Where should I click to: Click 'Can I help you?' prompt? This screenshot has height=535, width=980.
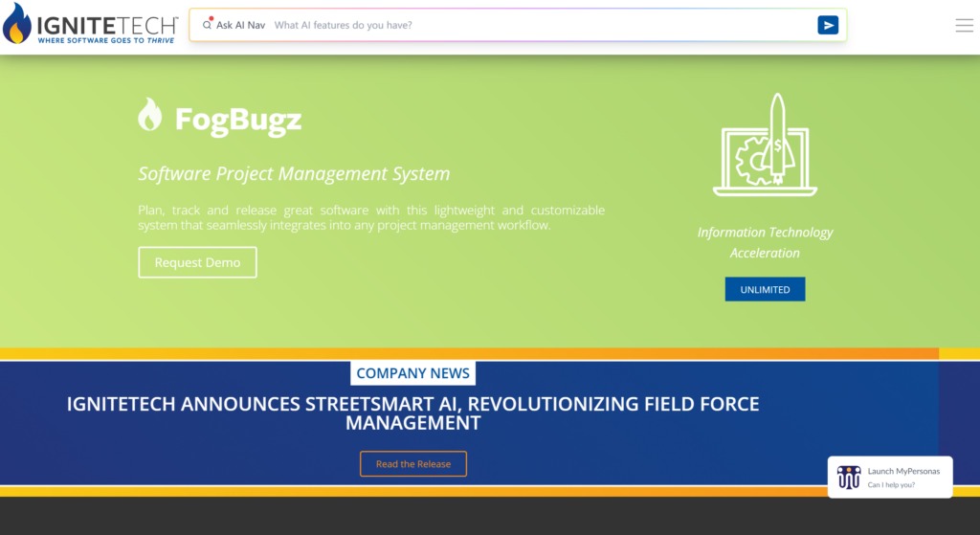(x=891, y=485)
